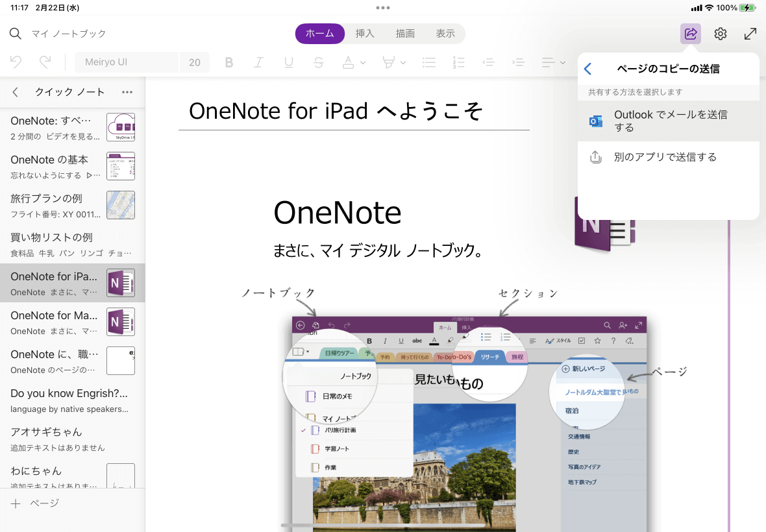Open the search magnifier icon
Screen dimensions: 766x532
pyautogui.click(x=15, y=34)
